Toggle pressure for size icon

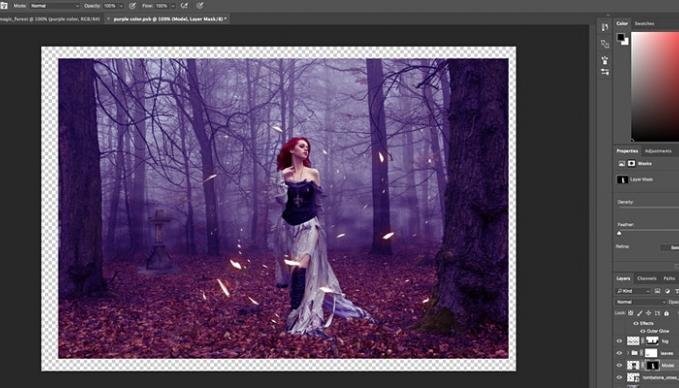[x=200, y=6]
